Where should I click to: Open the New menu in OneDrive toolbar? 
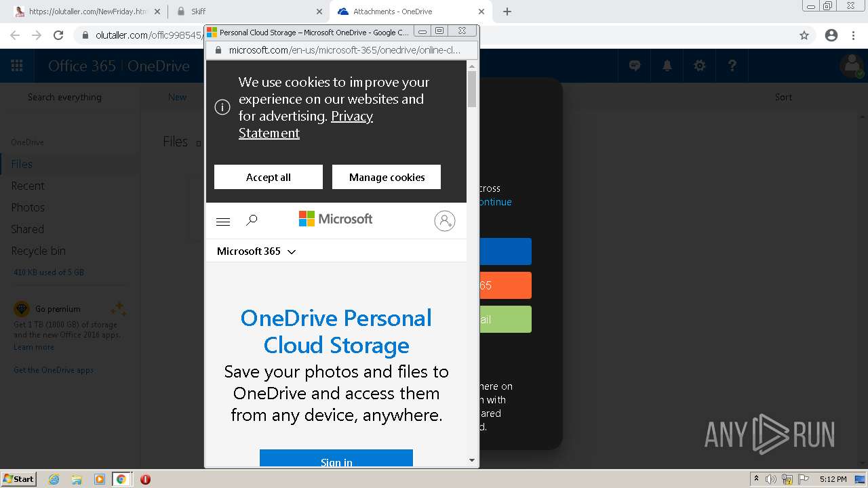pos(177,97)
